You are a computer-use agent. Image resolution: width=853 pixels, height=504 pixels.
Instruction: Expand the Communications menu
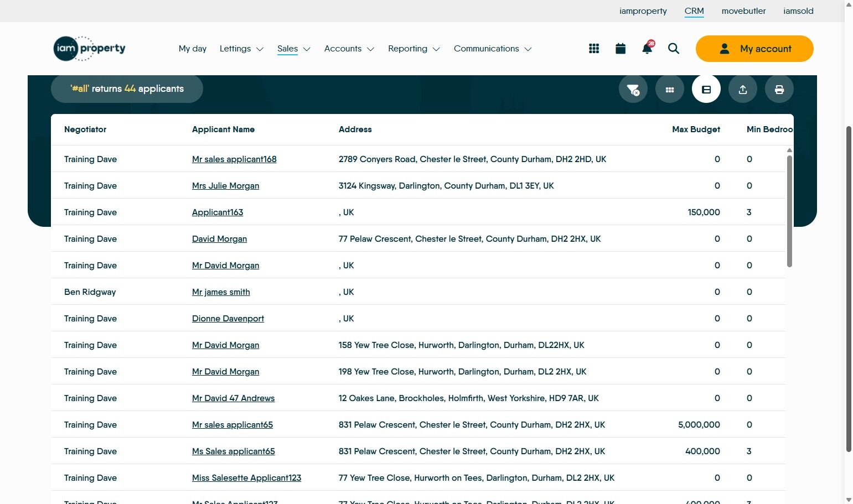point(493,49)
